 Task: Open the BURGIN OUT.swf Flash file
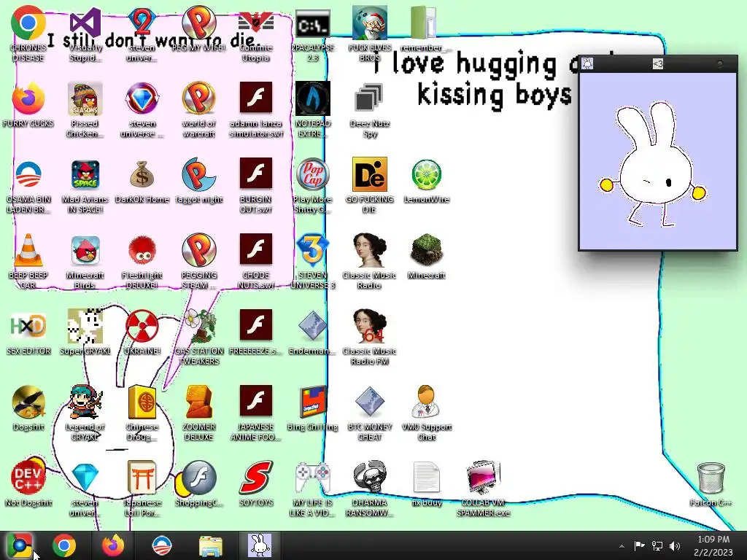pyautogui.click(x=256, y=175)
